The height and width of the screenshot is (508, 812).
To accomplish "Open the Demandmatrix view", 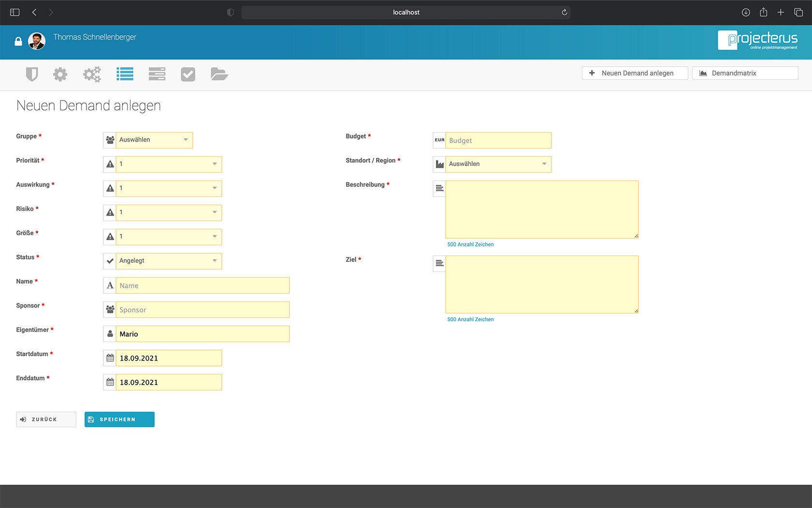I will (745, 73).
